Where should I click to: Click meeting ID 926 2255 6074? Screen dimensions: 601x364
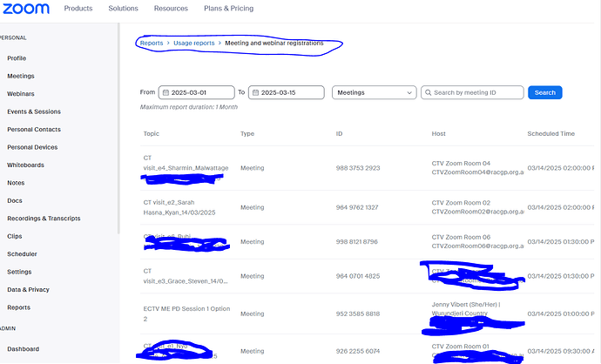(x=358, y=351)
